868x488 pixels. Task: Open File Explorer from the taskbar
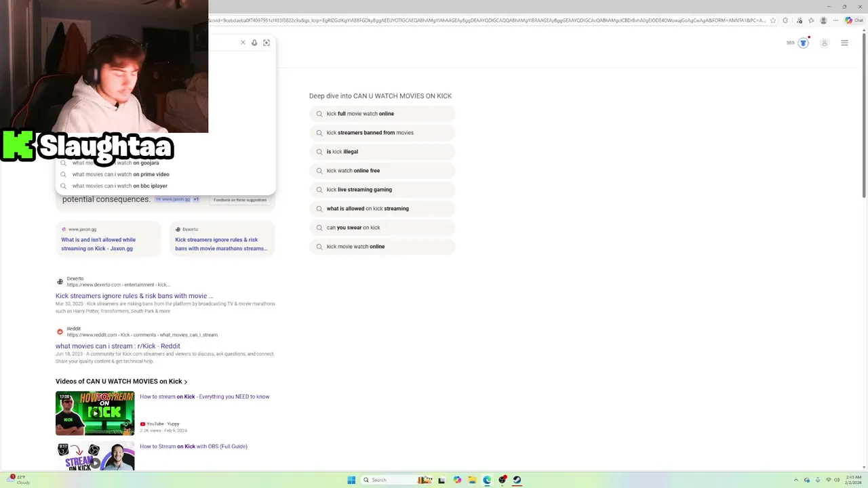pyautogui.click(x=472, y=480)
